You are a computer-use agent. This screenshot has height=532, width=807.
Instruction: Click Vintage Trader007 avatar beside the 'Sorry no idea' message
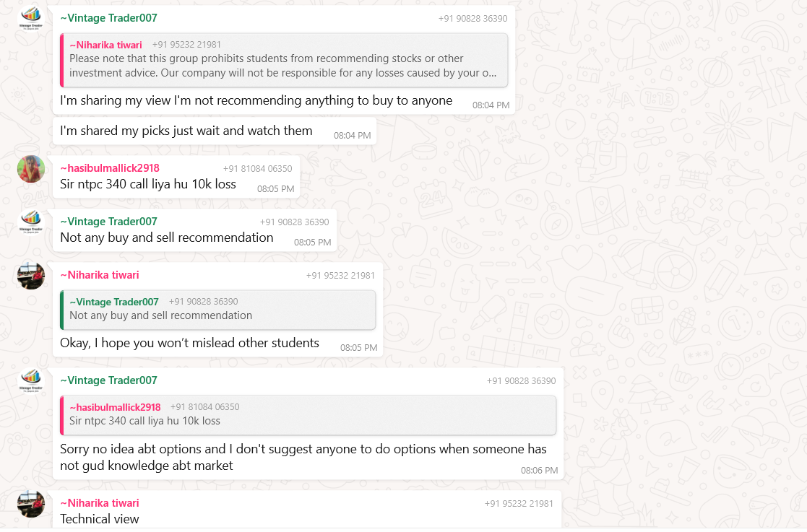click(x=31, y=381)
